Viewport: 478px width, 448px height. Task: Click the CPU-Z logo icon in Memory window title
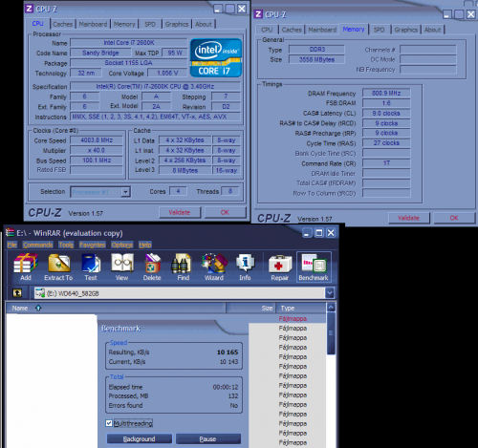tap(258, 14)
